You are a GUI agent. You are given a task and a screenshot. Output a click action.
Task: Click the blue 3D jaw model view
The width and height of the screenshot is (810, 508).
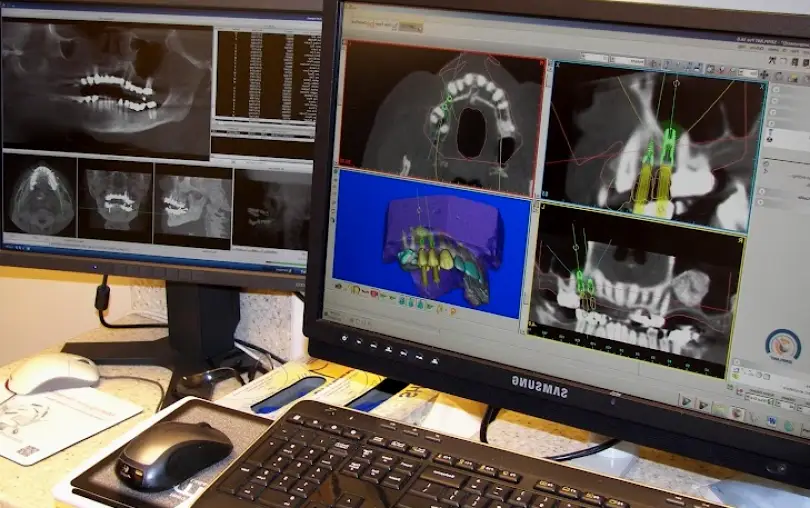coord(430,243)
